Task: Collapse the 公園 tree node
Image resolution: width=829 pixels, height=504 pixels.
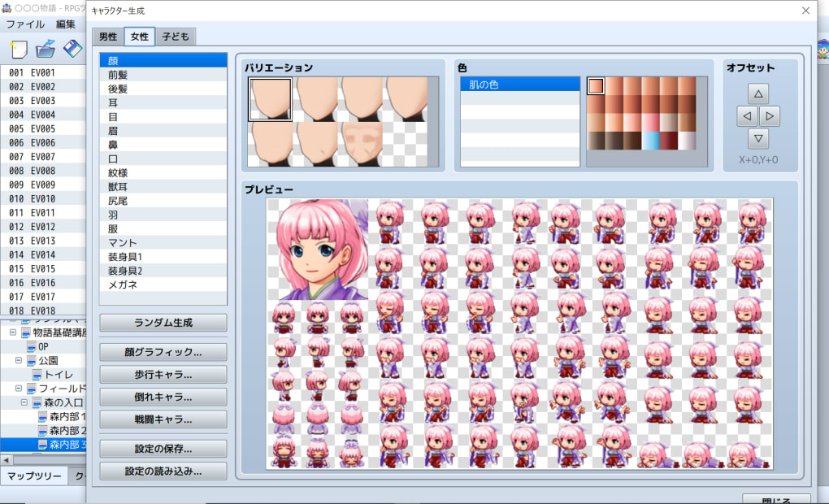Action: tap(20, 360)
